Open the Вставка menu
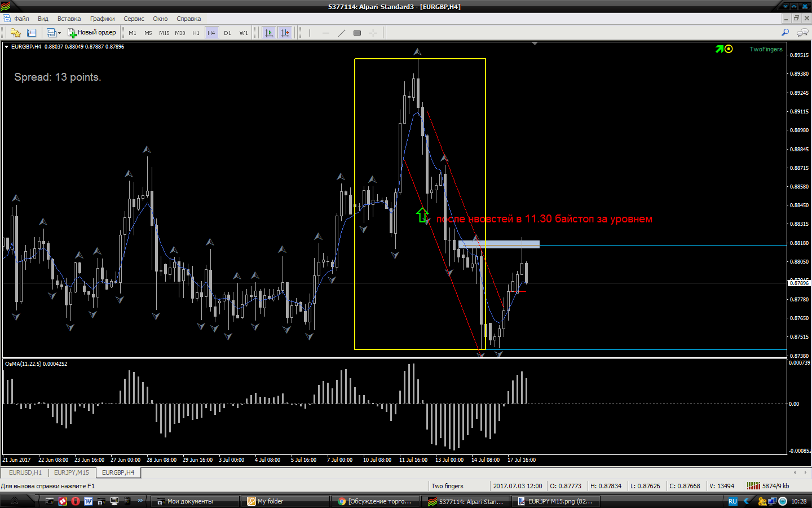 [69, 19]
